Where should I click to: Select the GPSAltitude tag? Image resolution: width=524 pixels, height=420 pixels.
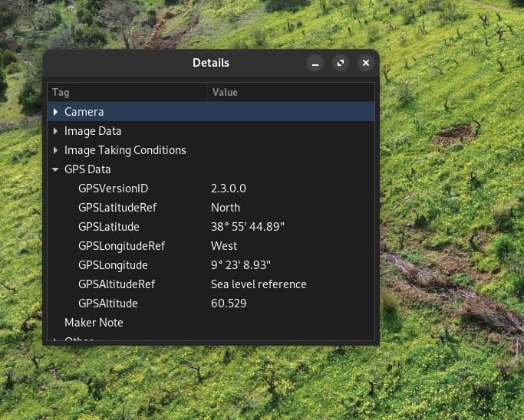tap(108, 304)
